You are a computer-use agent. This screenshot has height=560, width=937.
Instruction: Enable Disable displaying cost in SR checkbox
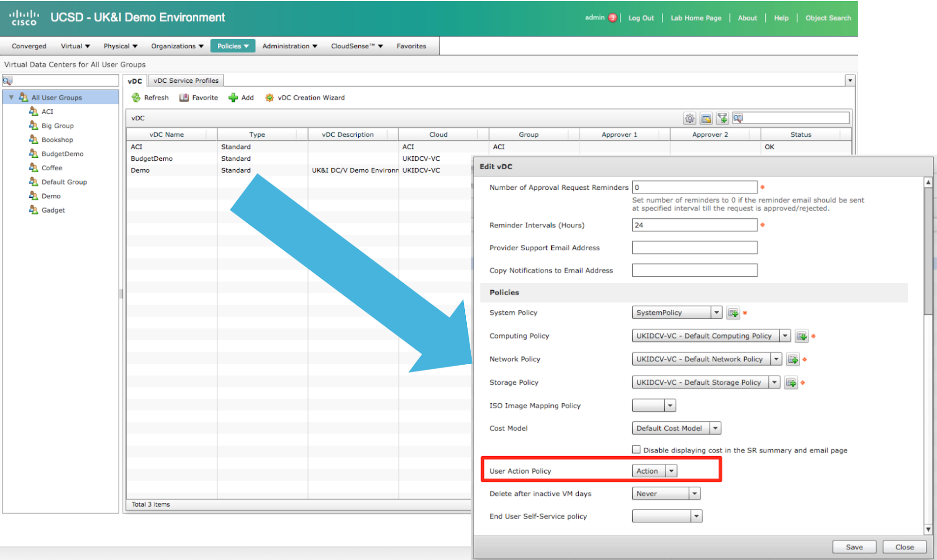(x=636, y=450)
